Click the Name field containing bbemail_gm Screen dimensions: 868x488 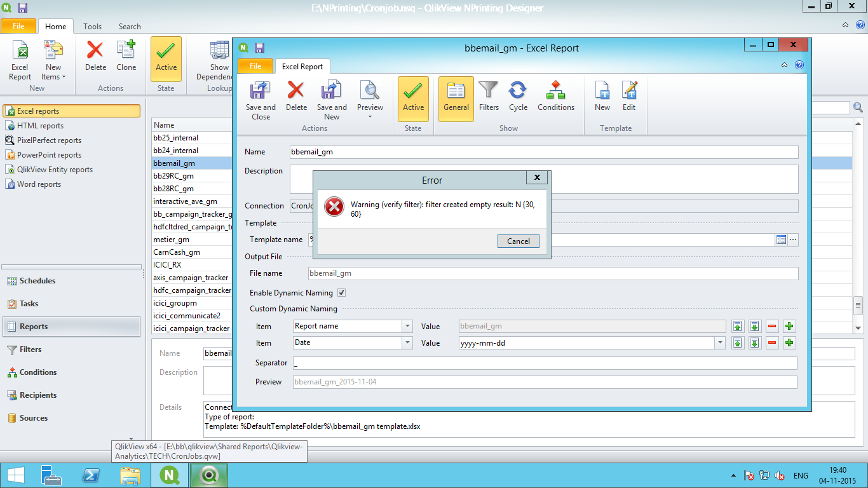coord(543,152)
